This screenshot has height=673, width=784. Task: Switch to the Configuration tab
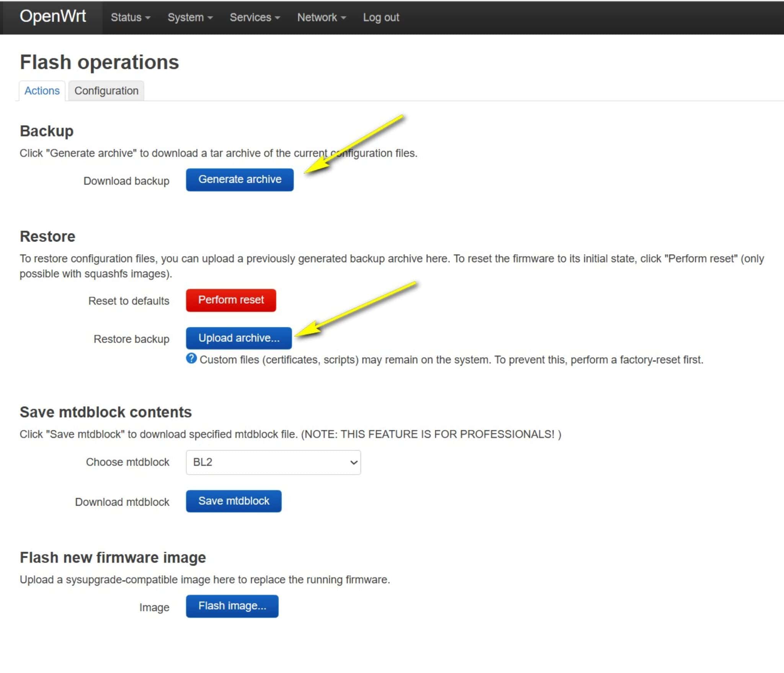106,91
